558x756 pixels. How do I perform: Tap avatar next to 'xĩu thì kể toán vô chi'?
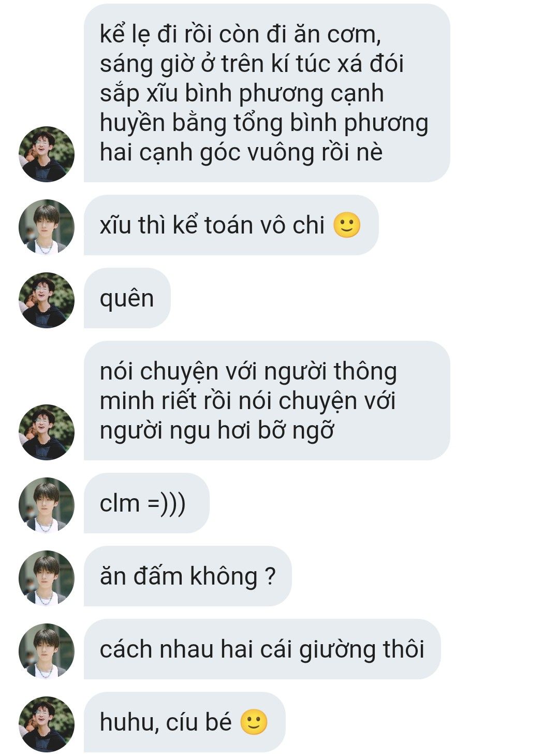(x=47, y=227)
